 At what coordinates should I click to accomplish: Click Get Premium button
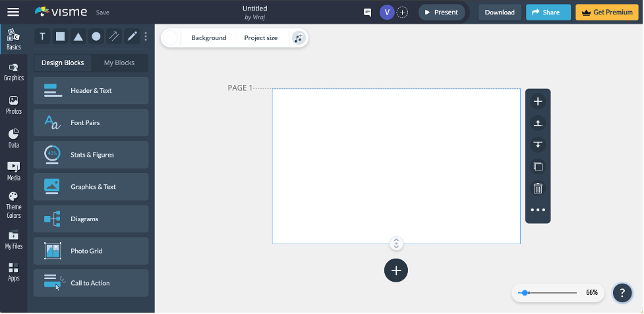pyautogui.click(x=607, y=13)
